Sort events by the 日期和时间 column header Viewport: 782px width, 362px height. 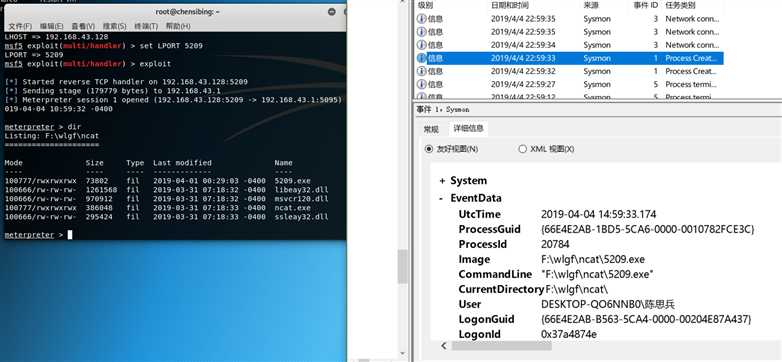point(510,5)
